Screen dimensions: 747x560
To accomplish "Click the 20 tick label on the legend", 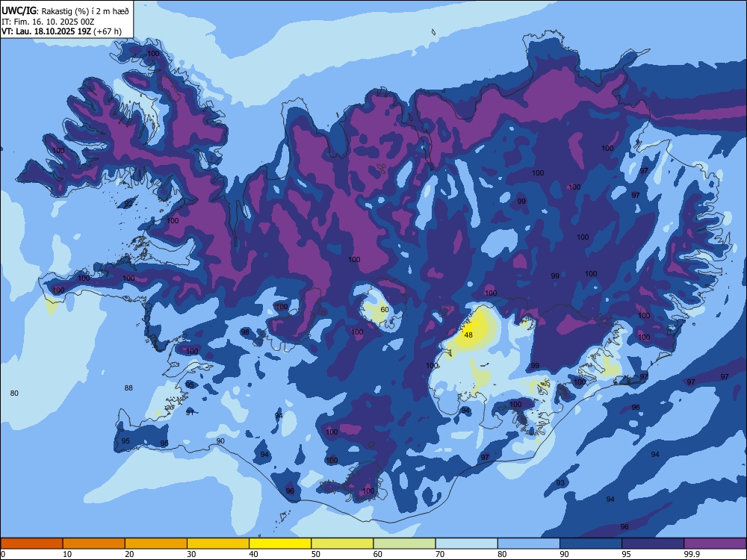I will [129, 554].
